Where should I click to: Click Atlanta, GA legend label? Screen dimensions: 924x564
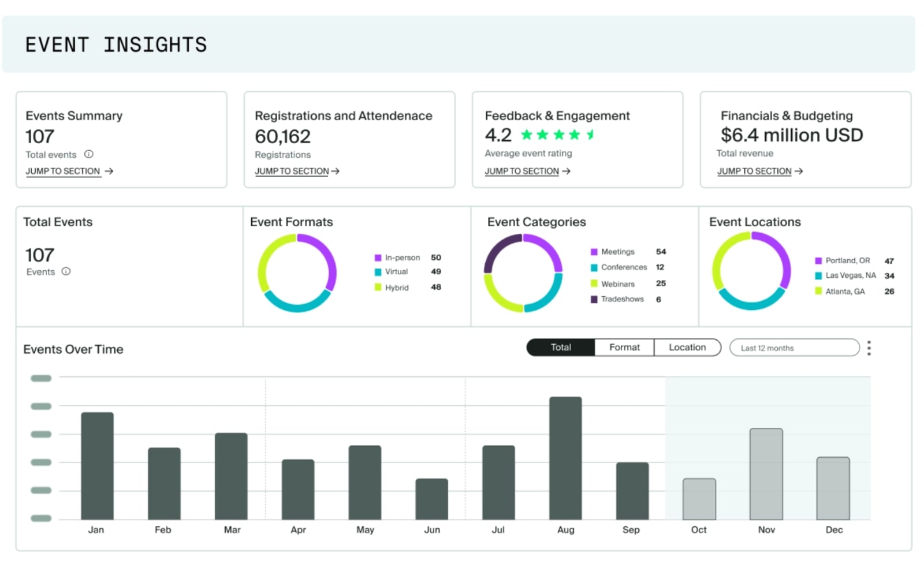[845, 292]
